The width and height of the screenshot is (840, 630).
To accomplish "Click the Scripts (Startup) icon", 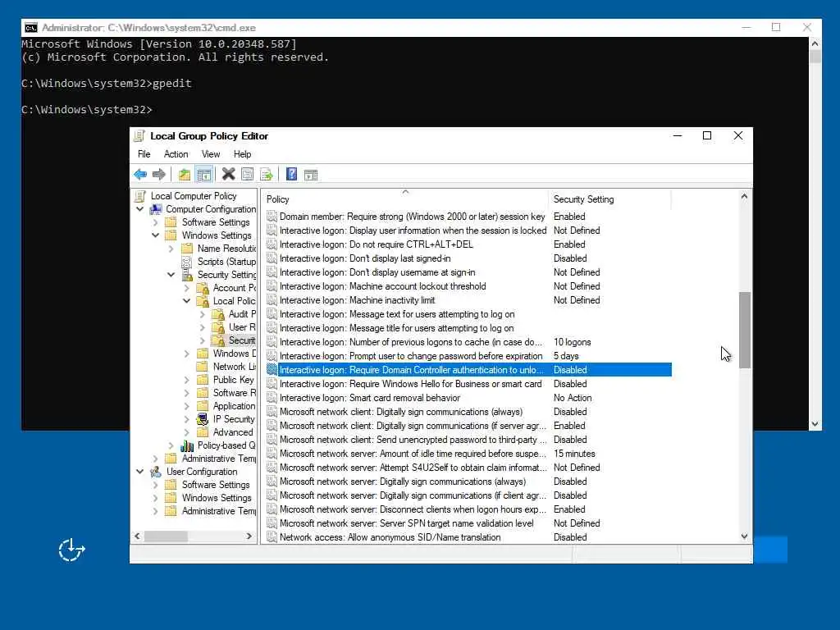I will [186, 262].
